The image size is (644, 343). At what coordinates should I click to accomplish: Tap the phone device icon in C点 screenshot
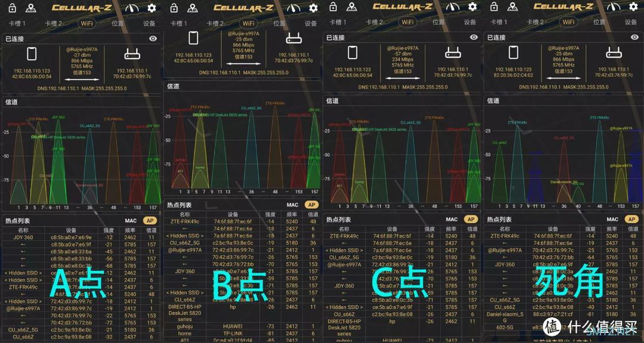pyautogui.click(x=352, y=52)
